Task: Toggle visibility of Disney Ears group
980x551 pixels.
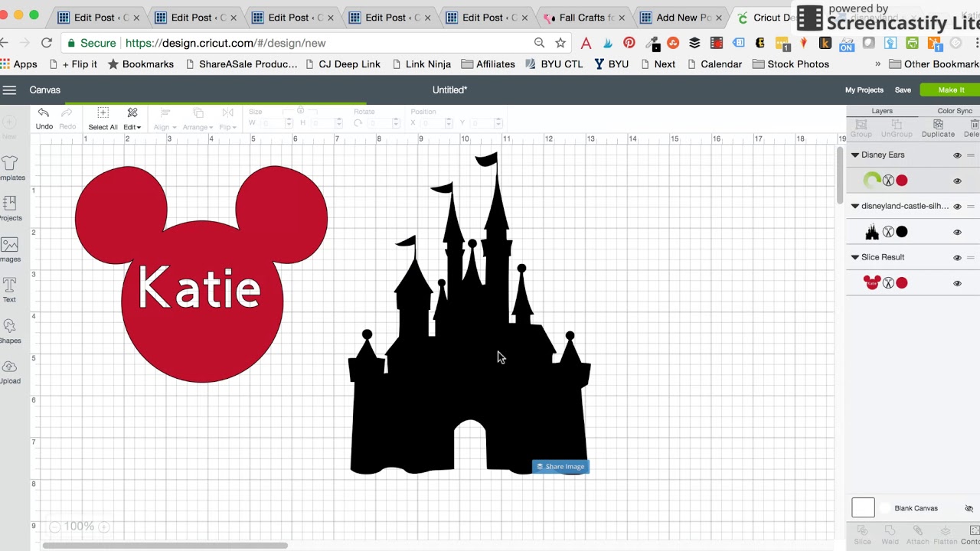Action: click(957, 155)
